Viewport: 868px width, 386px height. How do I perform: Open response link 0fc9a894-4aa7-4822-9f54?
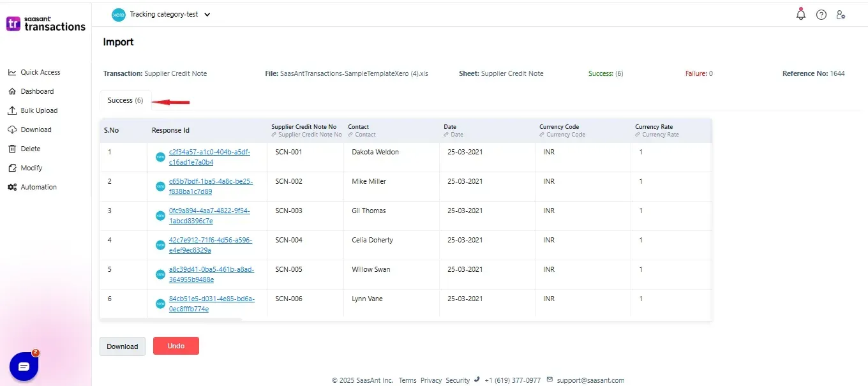click(x=209, y=216)
